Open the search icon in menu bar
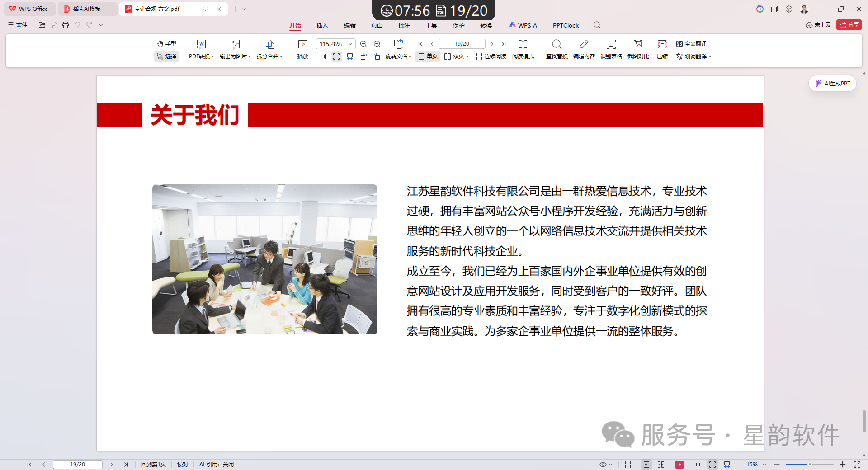This screenshot has width=868, height=470. (x=597, y=25)
